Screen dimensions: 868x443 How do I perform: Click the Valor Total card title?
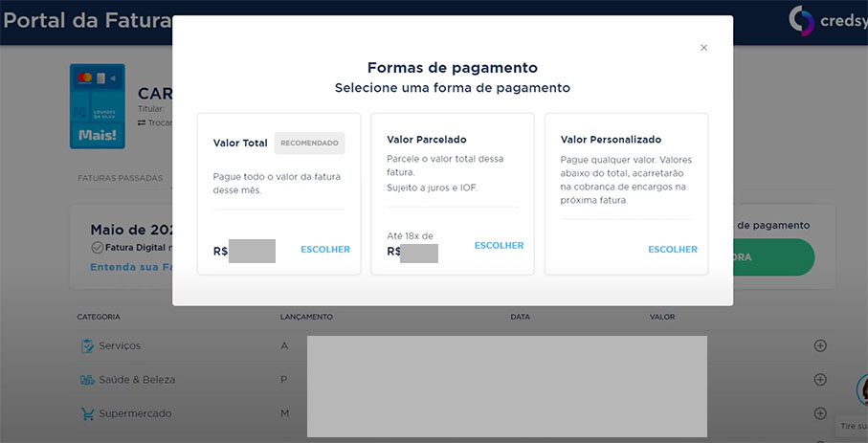[240, 143]
